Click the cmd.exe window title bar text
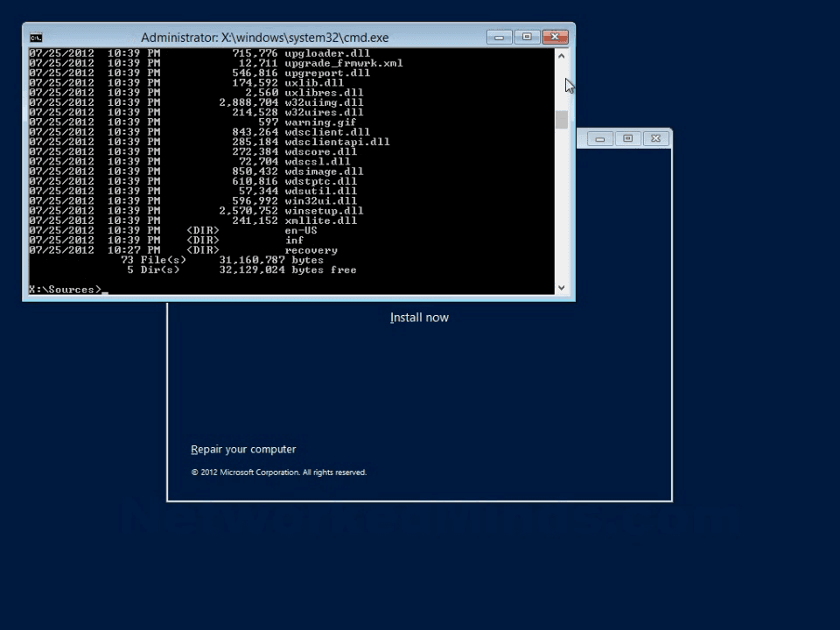 264,38
